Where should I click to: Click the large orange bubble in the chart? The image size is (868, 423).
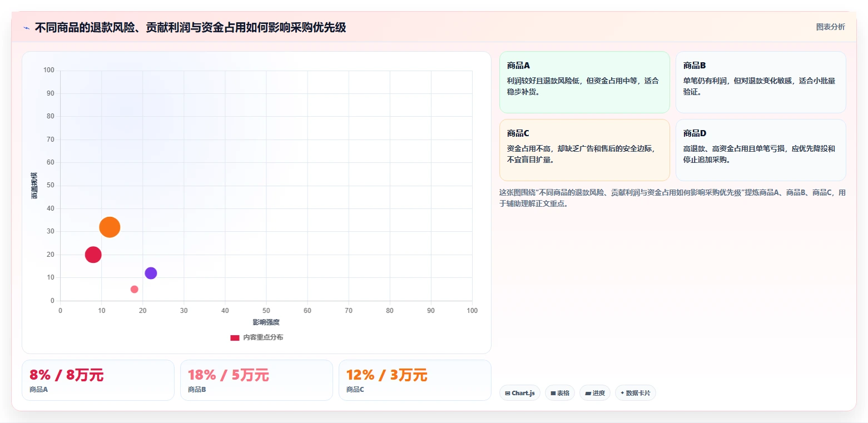[110, 227]
